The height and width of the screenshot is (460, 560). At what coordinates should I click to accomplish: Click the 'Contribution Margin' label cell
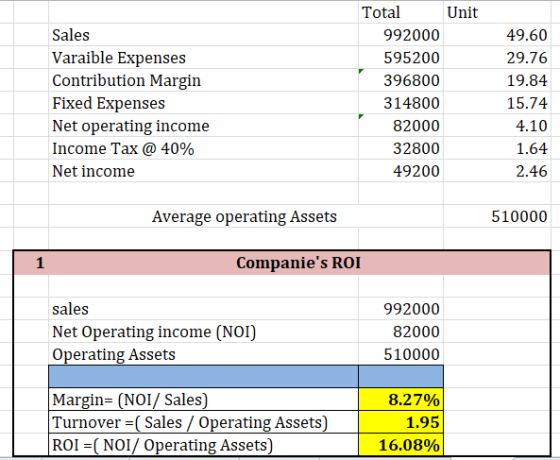204,80
